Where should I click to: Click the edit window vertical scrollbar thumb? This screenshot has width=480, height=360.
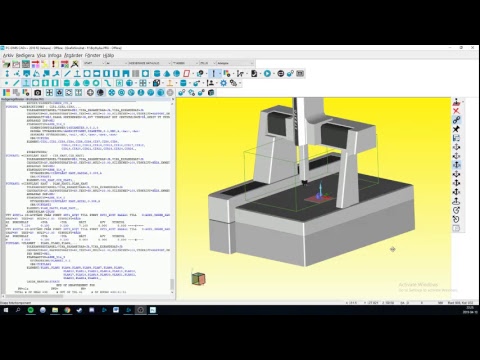[x=172, y=284]
